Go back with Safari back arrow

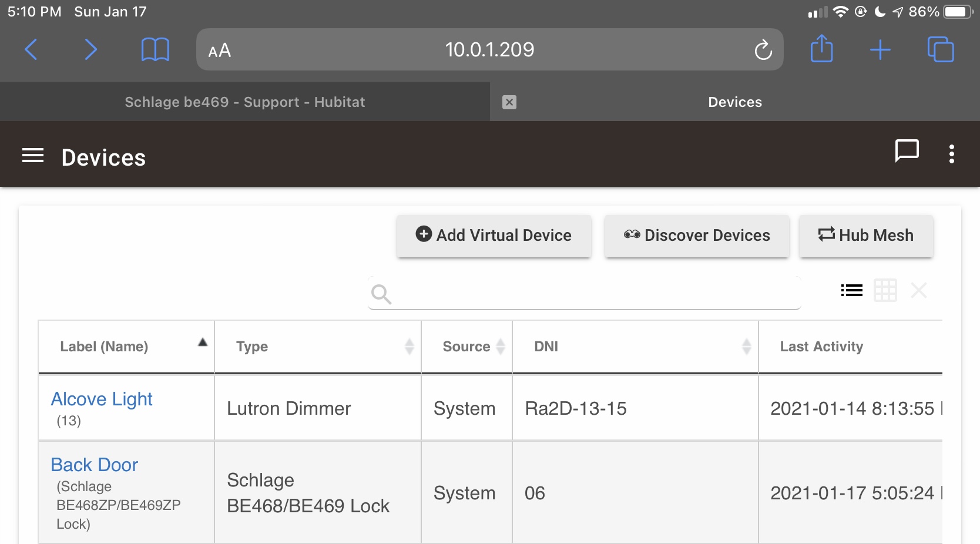[x=31, y=49]
